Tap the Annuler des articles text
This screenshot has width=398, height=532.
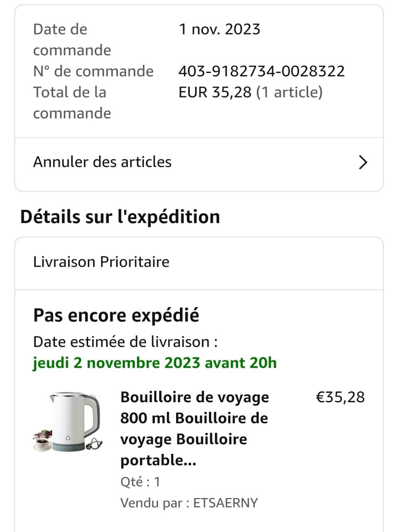tap(102, 162)
